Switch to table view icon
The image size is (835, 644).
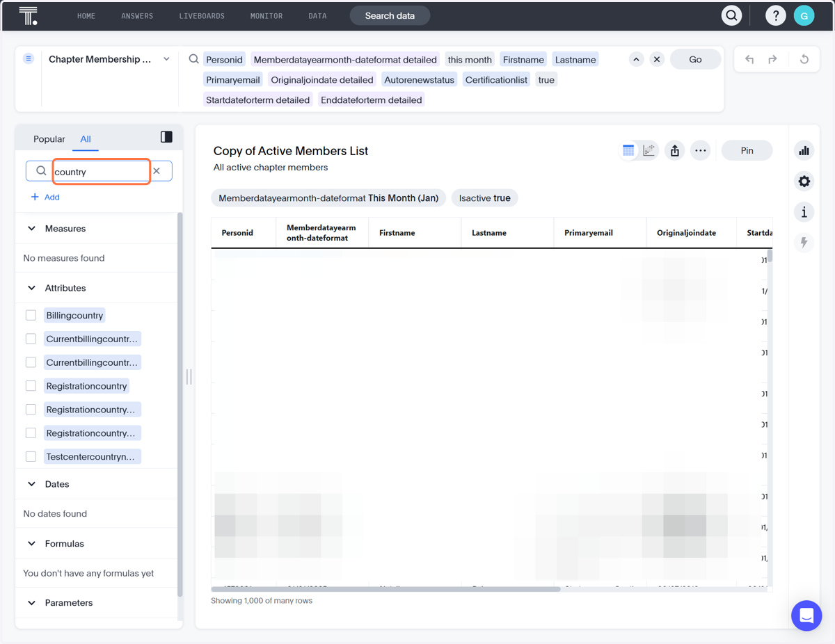coord(628,150)
